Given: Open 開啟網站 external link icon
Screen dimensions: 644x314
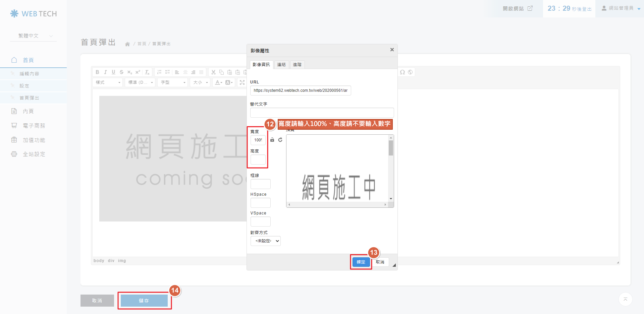Looking at the screenshot, I should click(530, 8).
